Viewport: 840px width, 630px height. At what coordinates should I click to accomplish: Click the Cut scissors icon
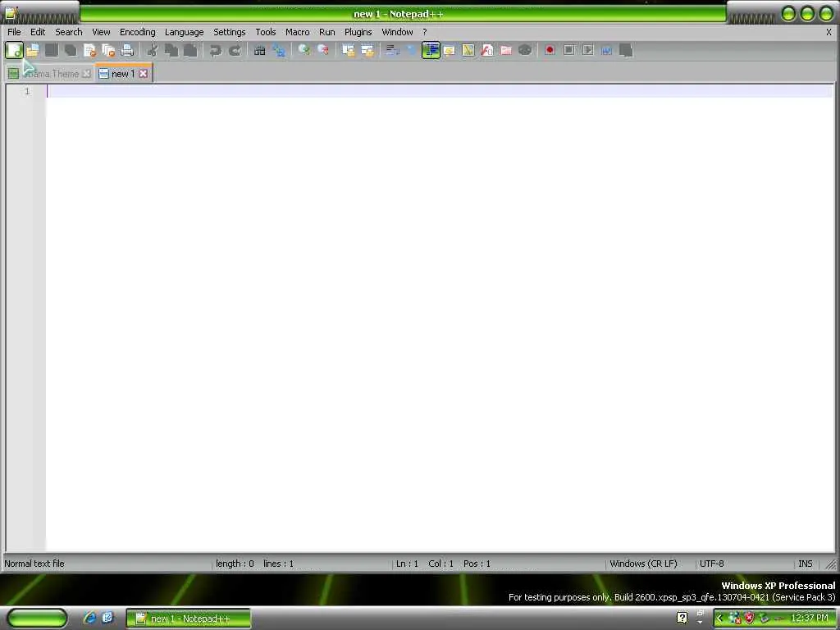coord(153,50)
